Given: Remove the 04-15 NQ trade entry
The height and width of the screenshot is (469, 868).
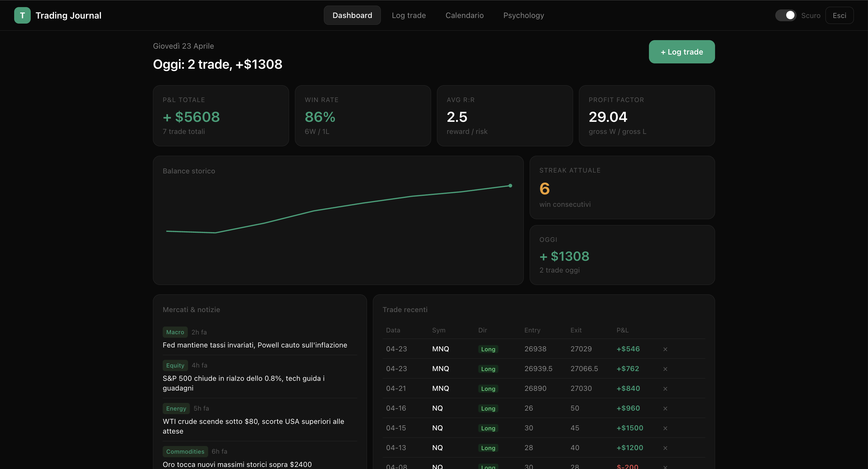Looking at the screenshot, I should click(665, 428).
